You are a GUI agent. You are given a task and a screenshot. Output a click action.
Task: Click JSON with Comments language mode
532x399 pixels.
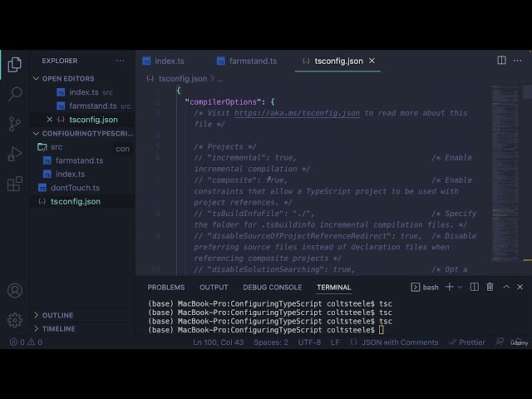pos(400,342)
